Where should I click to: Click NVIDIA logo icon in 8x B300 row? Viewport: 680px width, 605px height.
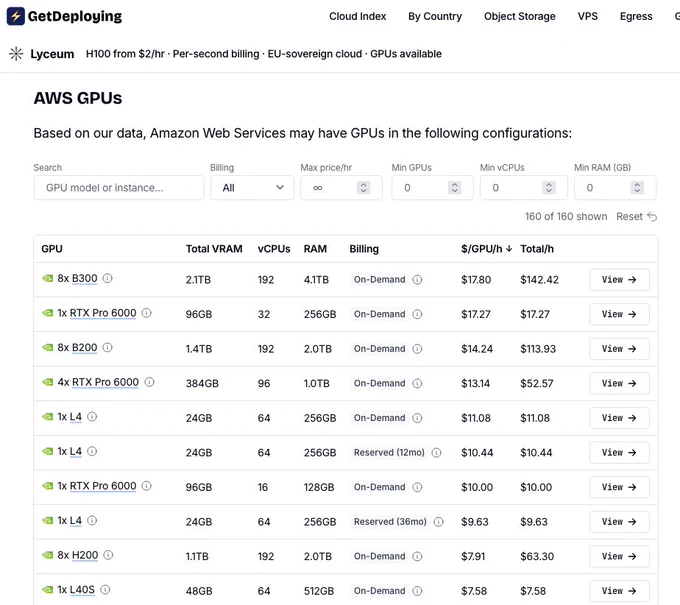coord(47,278)
